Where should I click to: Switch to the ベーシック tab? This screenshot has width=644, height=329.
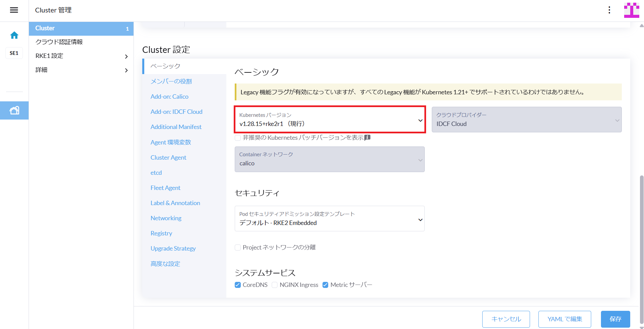tap(184, 66)
